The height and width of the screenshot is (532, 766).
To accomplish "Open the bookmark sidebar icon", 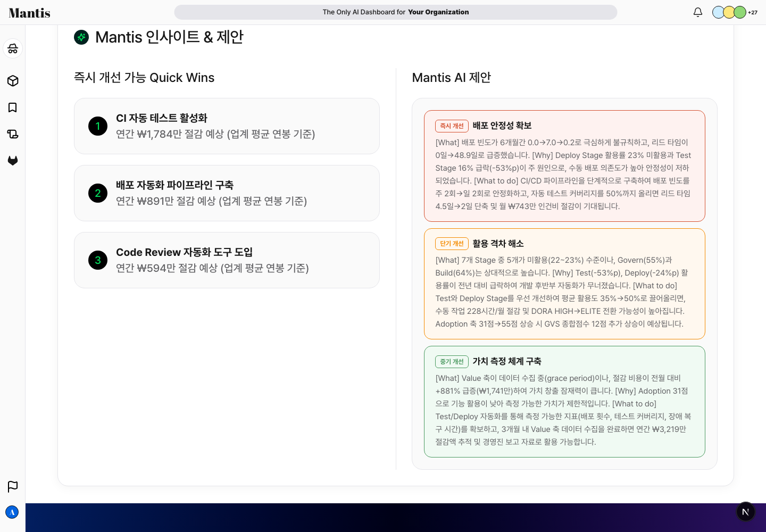I will coord(13,107).
